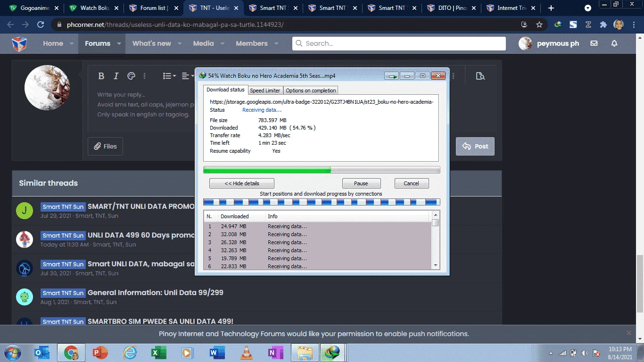Open the list formatting dropdown in editor

(x=169, y=76)
